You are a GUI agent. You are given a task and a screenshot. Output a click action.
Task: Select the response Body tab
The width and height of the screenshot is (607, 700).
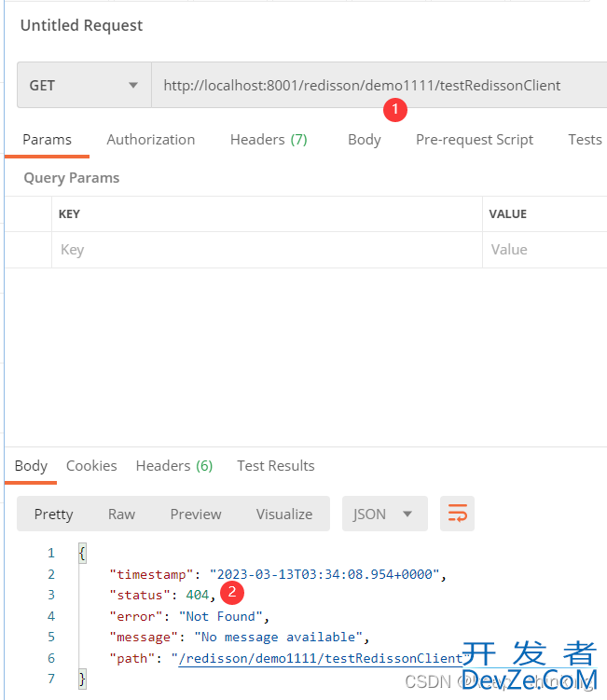pyautogui.click(x=31, y=466)
